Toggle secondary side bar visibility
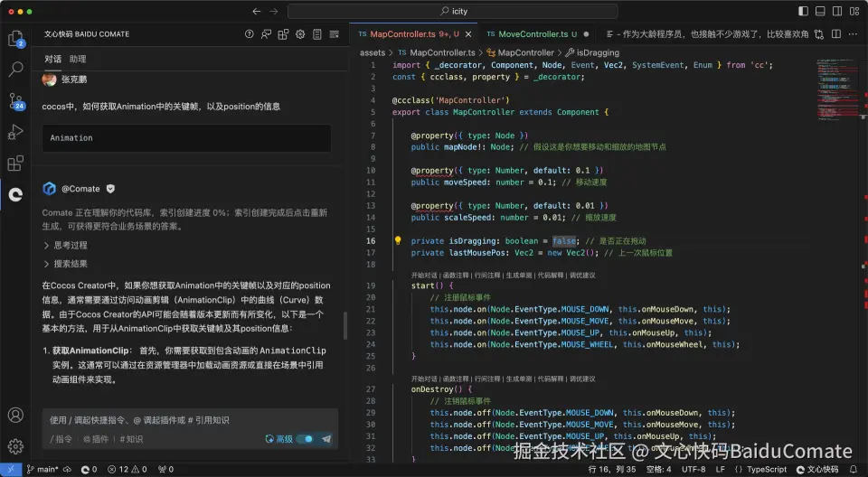868x477 pixels. [837, 11]
